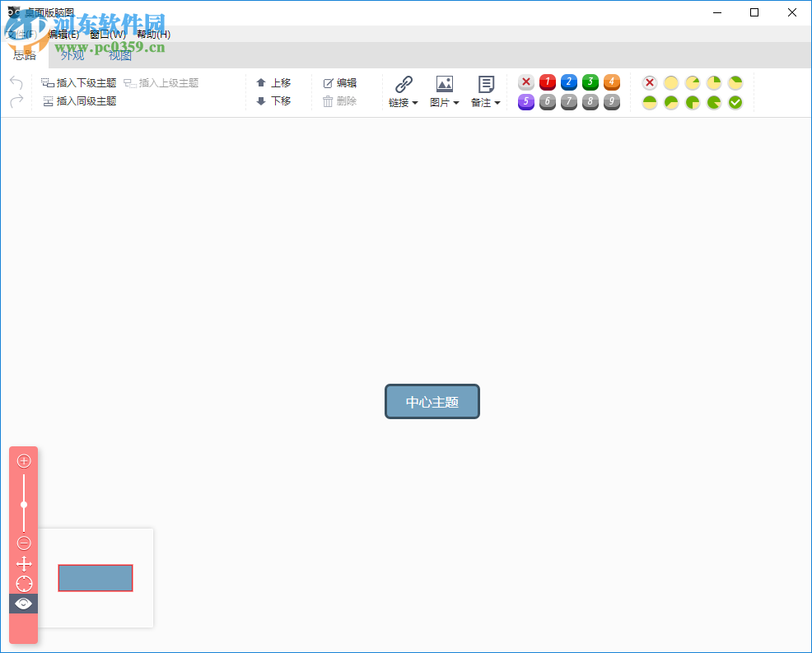Switch to the 思路 tab
The width and height of the screenshot is (812, 653).
25,55
